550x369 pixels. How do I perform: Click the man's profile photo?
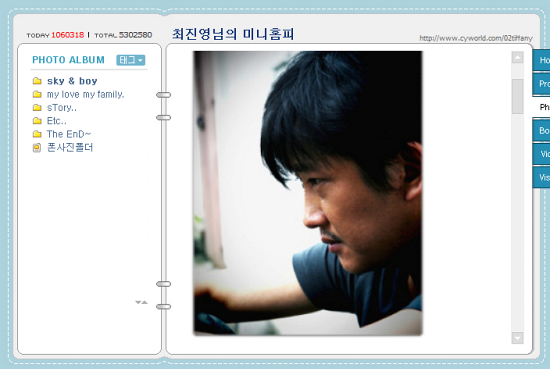click(308, 193)
